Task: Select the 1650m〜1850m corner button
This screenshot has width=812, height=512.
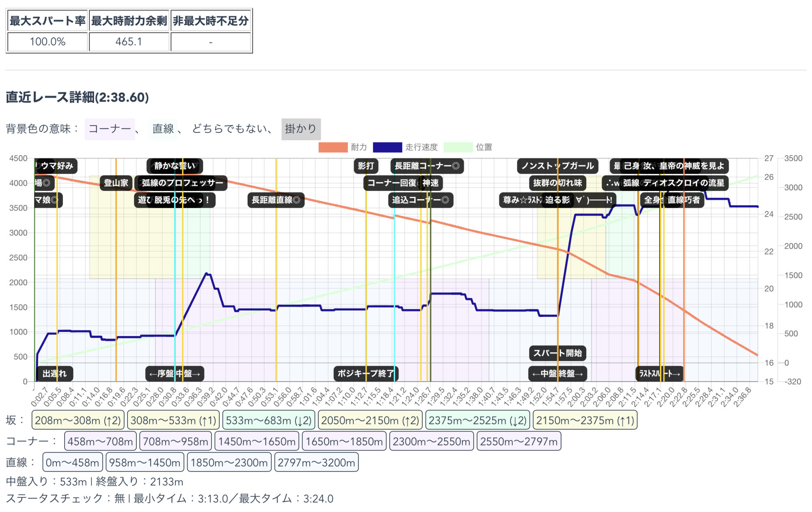Action: (x=344, y=441)
